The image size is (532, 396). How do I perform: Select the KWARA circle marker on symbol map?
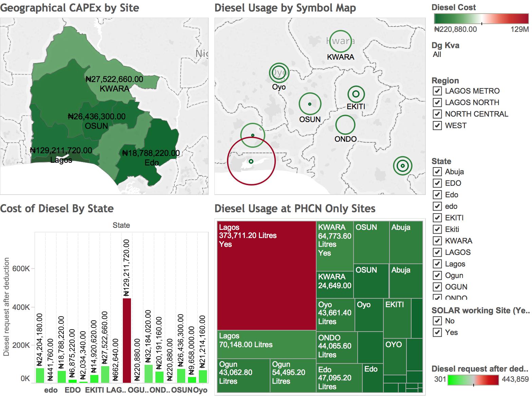(x=341, y=41)
